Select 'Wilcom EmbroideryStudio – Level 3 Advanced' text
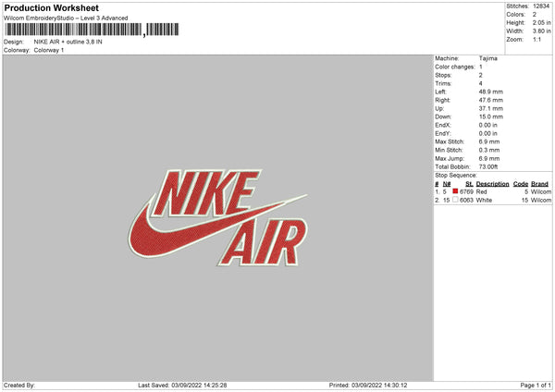 tap(66, 18)
